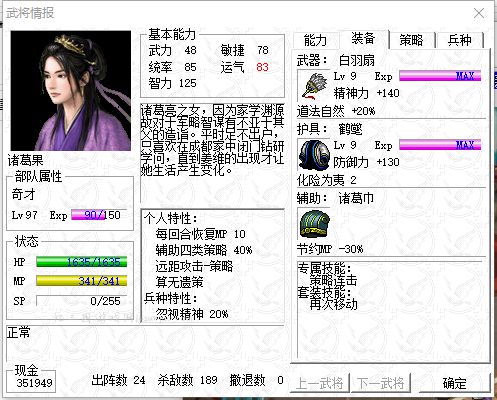This screenshot has width=497, height=400.
Task: Click the armor Exp MAX bar
Action: (x=440, y=145)
